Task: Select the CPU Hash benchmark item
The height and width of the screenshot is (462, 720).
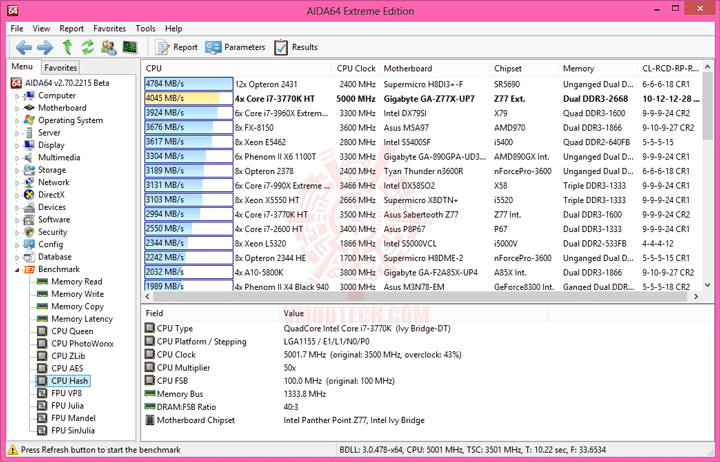Action: click(x=63, y=381)
